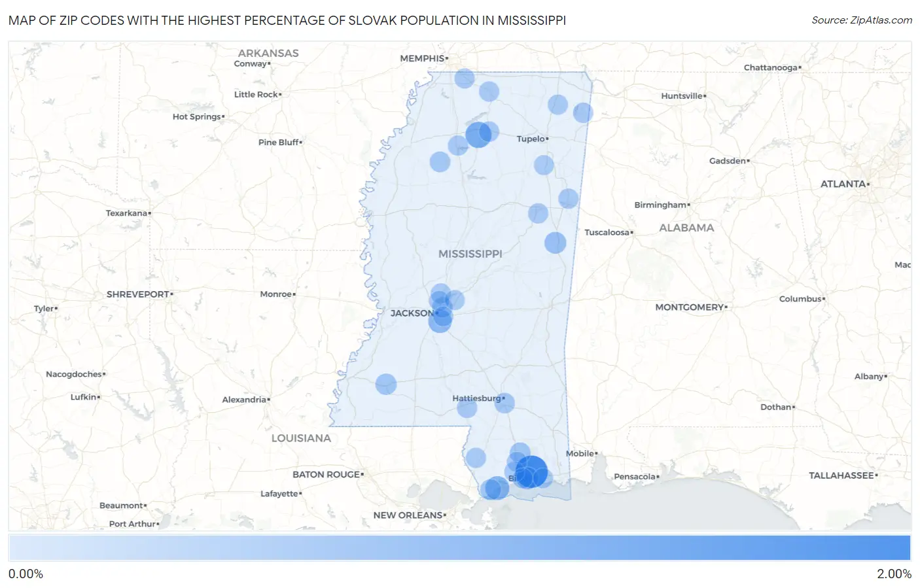Click the Texarkana city label
The image size is (920, 588).
coord(126,213)
